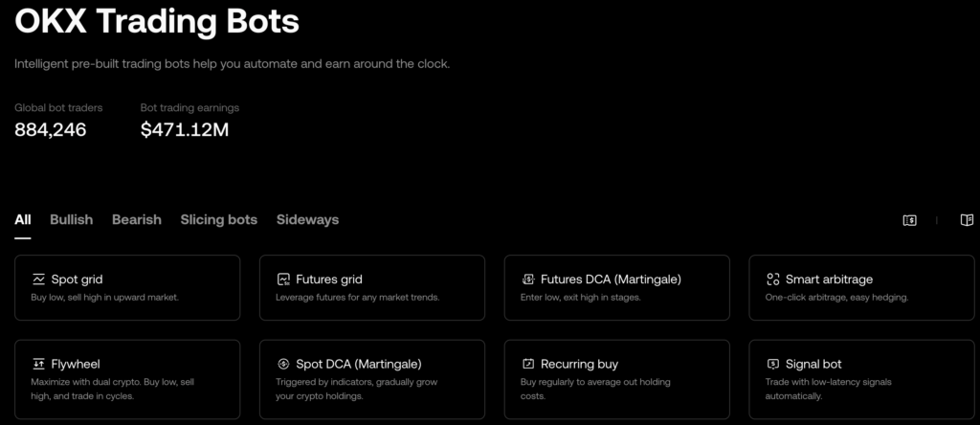Click the Spot DCA (Martingale) icon
This screenshot has width=980, height=425.
283,364
